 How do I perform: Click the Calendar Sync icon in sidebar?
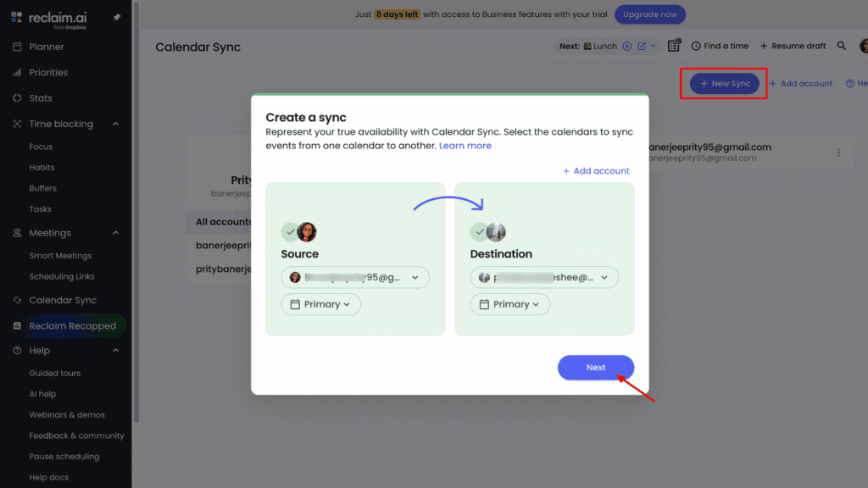coord(19,300)
